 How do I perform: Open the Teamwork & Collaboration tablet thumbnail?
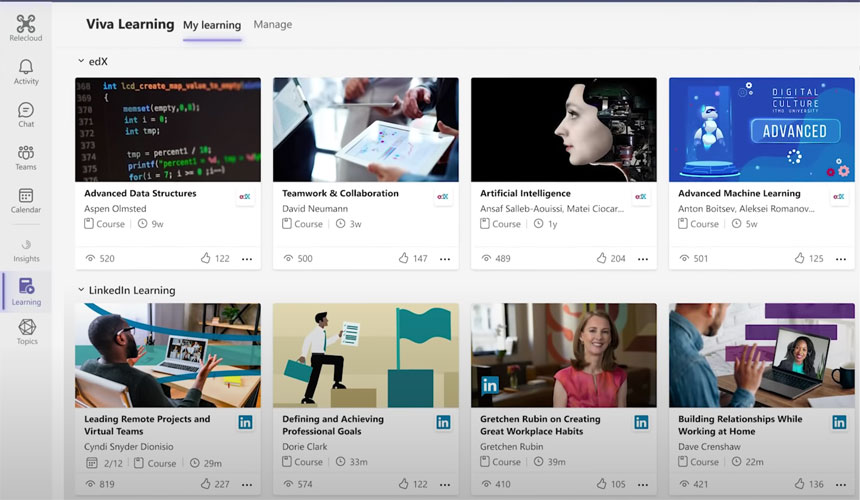[366, 129]
